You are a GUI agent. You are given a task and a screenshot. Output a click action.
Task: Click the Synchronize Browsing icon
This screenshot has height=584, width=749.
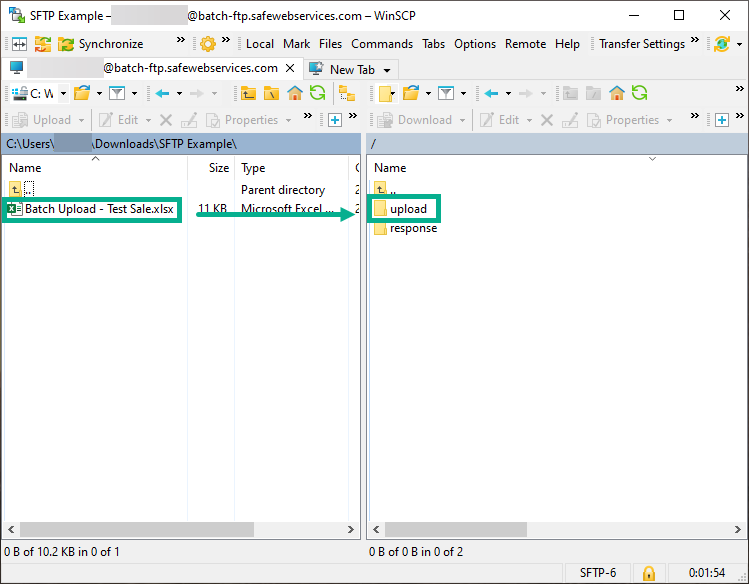pyautogui.click(x=43, y=44)
